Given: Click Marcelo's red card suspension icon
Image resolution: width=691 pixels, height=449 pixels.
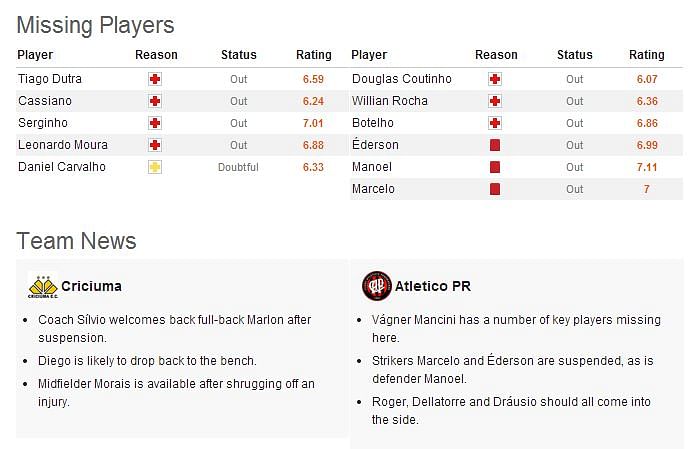Looking at the screenshot, I should [495, 189].
